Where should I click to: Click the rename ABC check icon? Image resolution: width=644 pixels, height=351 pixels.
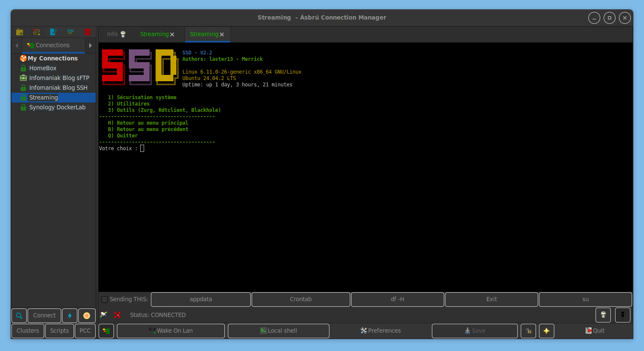click(71, 32)
